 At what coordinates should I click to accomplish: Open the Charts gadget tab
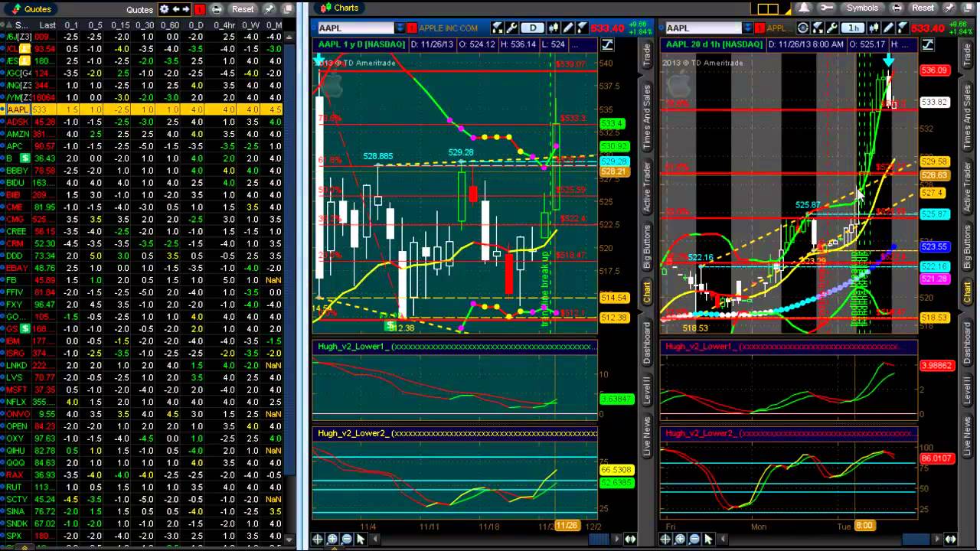coord(339,8)
